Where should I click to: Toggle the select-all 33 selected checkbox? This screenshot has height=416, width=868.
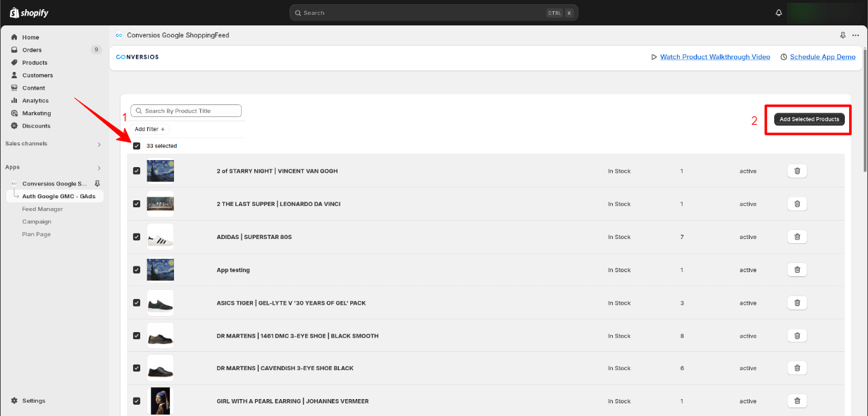(137, 146)
